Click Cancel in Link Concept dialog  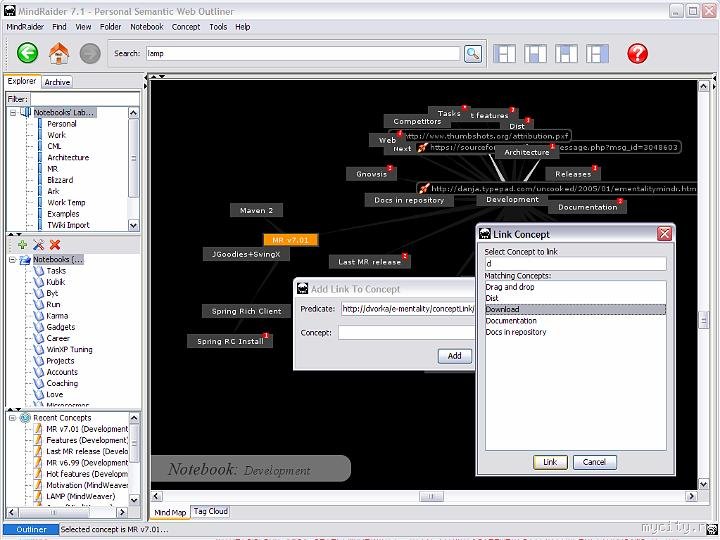click(594, 462)
